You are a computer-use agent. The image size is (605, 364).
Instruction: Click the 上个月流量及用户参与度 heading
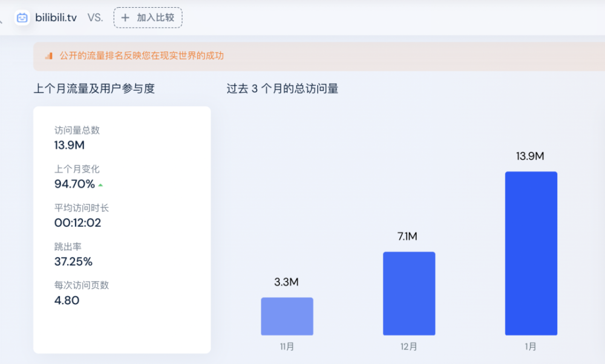click(x=94, y=89)
